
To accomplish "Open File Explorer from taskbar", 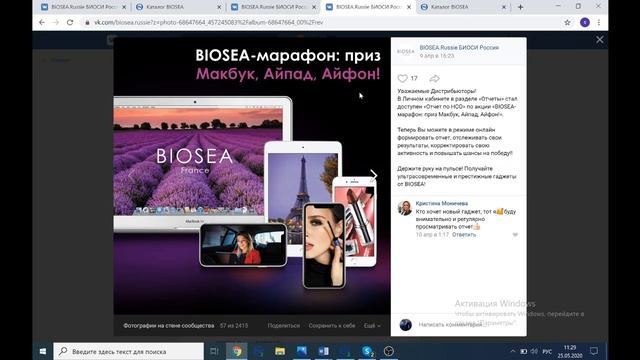I will [x=280, y=351].
